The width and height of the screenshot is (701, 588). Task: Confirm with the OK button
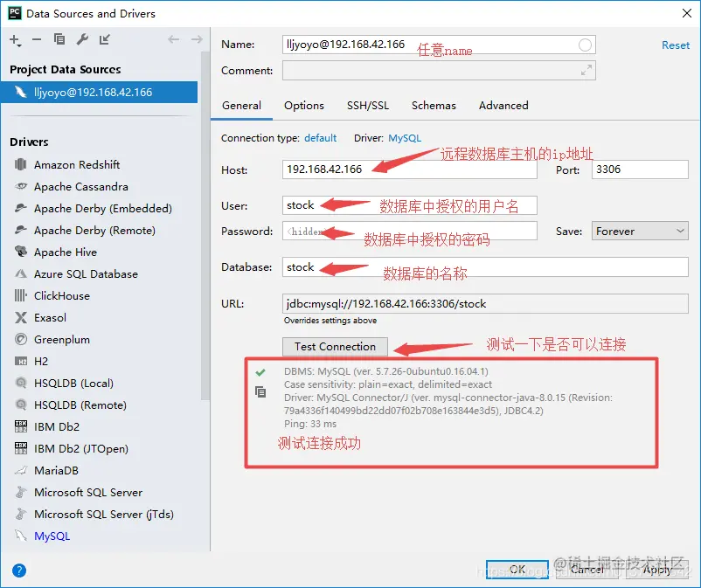coord(517,570)
